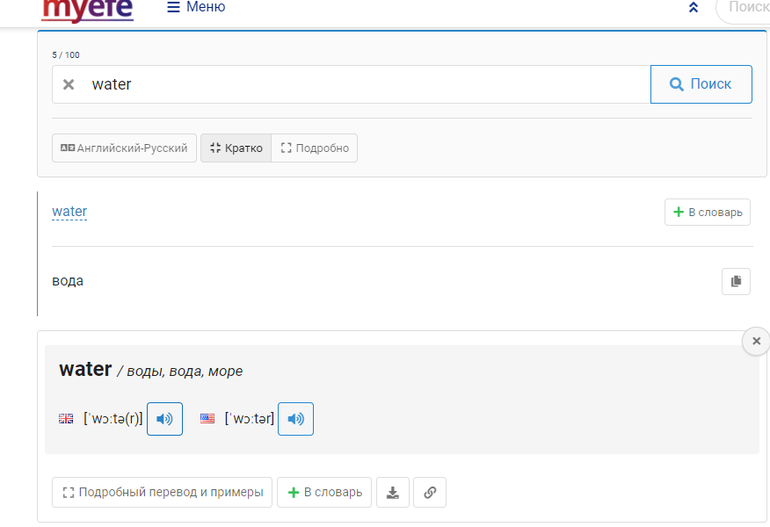Click the search input containing 'water'
This screenshot has height=527, width=770.
tap(360, 85)
